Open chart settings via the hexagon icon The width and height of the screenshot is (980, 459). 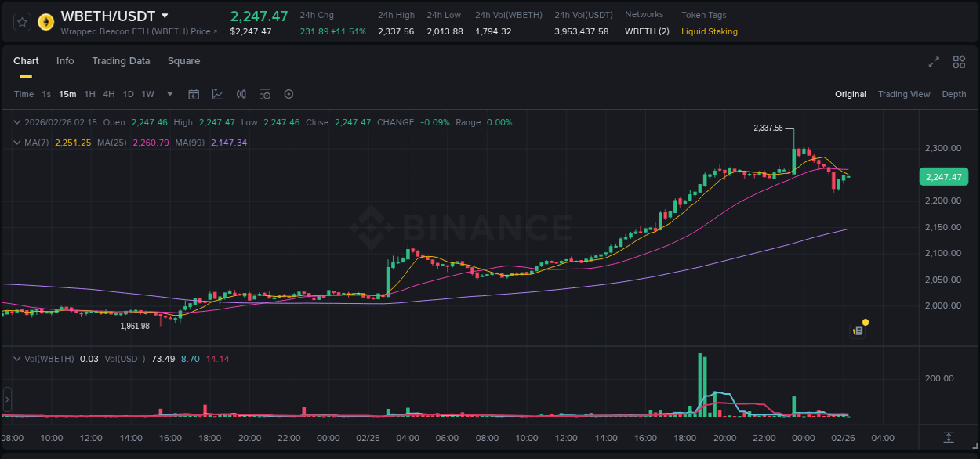click(289, 94)
